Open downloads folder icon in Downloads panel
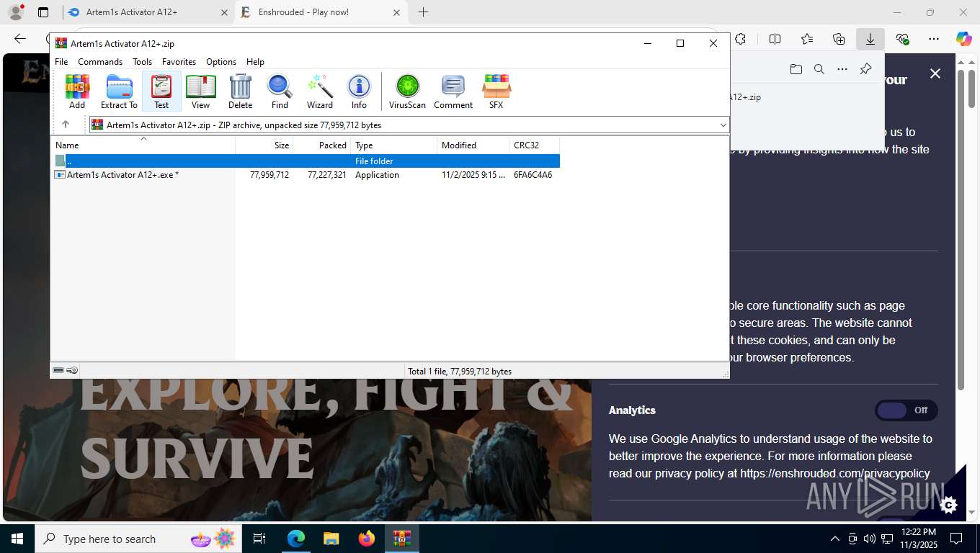The height and width of the screenshot is (553, 980). click(796, 69)
